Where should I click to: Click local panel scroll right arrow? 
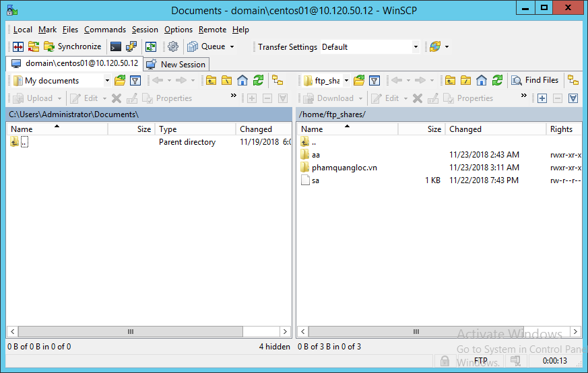click(285, 332)
